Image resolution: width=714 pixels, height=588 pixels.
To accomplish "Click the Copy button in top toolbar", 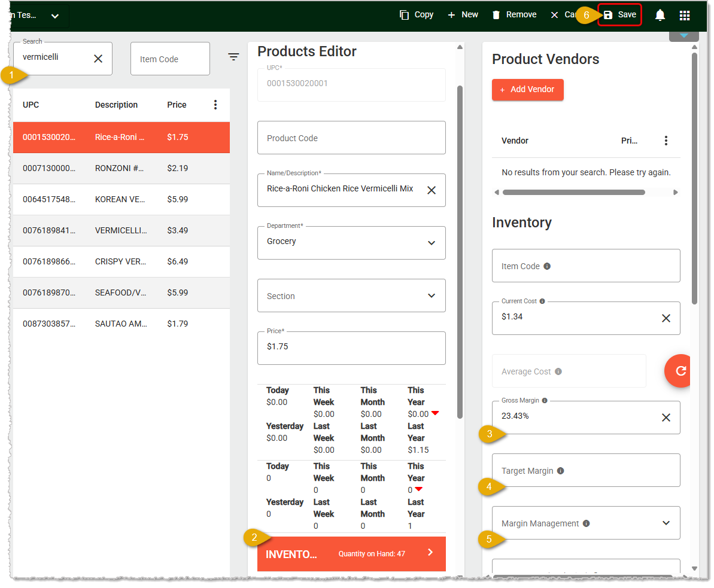I will click(x=416, y=15).
